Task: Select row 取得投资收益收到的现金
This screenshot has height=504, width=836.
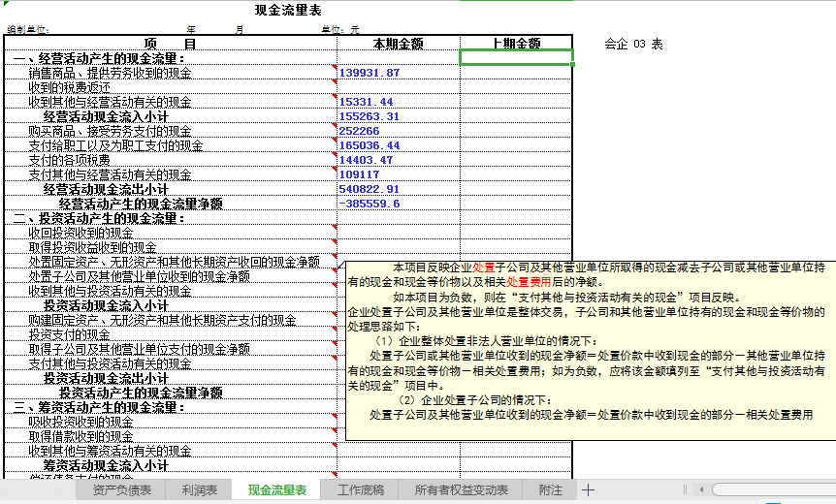Action: pyautogui.click(x=171, y=247)
